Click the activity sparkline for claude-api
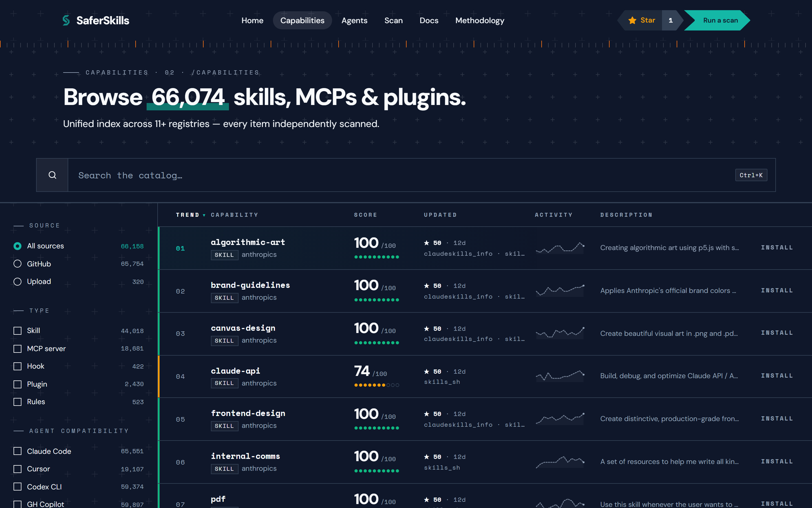 point(560,376)
